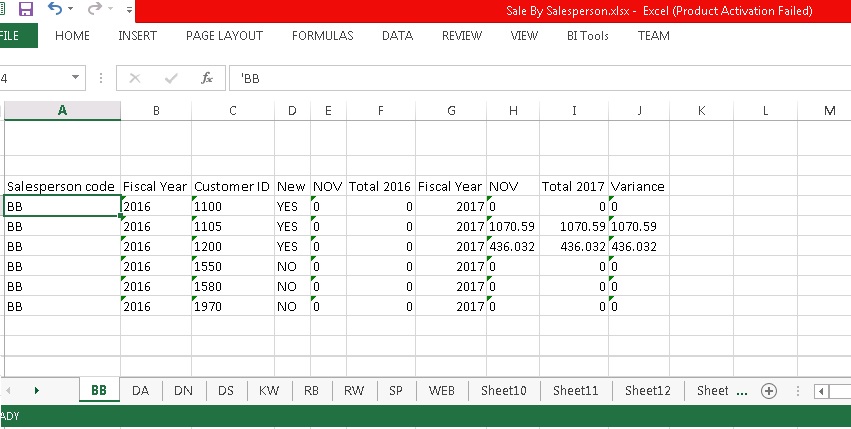Switch to the HOME ribbon tab
Viewport: 851px width, 429px height.
(x=72, y=36)
